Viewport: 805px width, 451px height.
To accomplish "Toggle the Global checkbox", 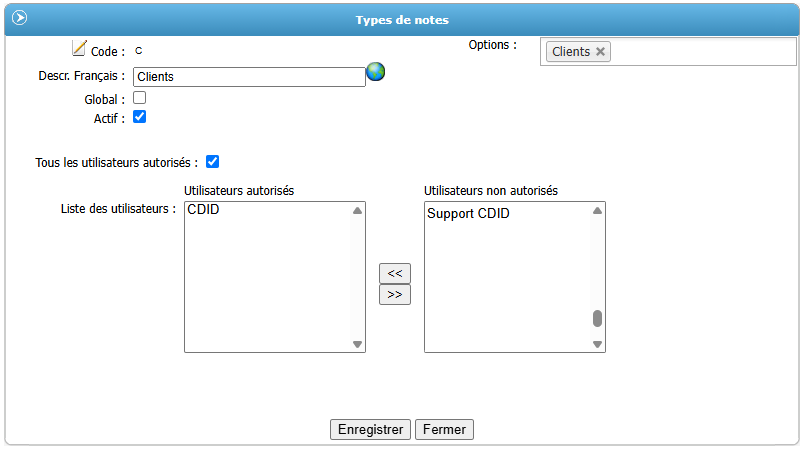I will point(140,98).
